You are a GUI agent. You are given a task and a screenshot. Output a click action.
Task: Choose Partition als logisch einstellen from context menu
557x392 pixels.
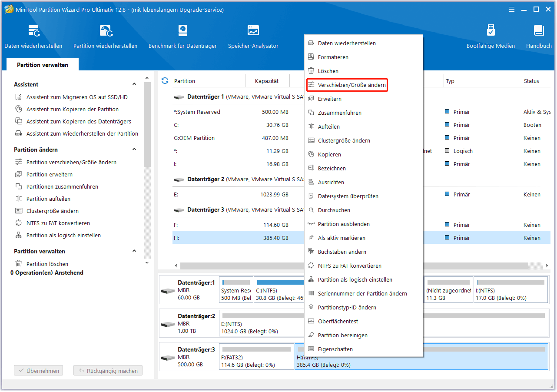coord(364,280)
